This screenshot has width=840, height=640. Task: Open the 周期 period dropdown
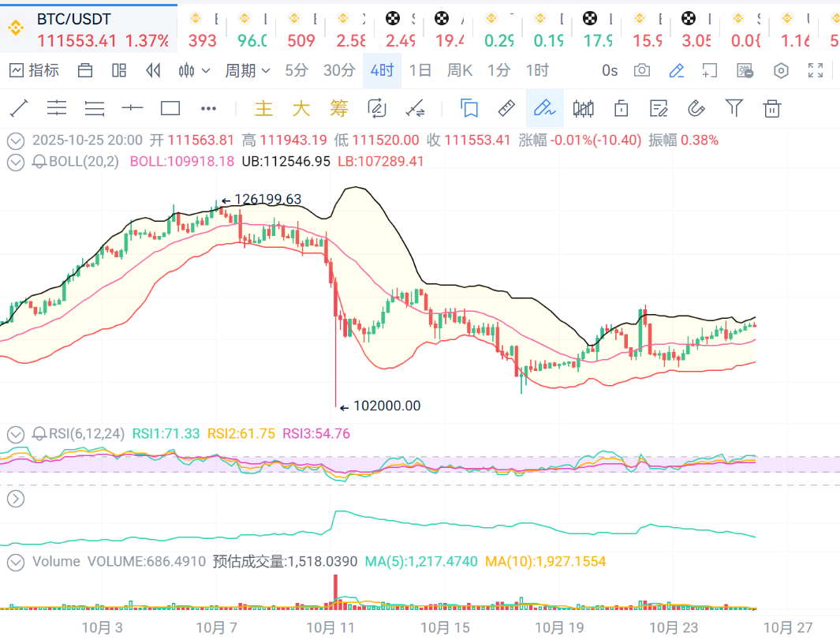(x=247, y=70)
